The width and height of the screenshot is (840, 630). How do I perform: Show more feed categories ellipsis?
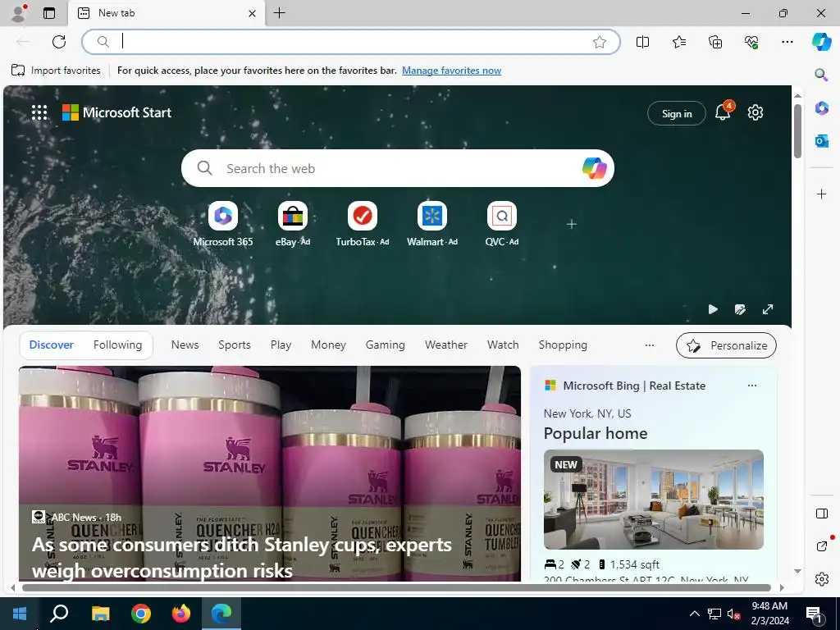coord(650,345)
